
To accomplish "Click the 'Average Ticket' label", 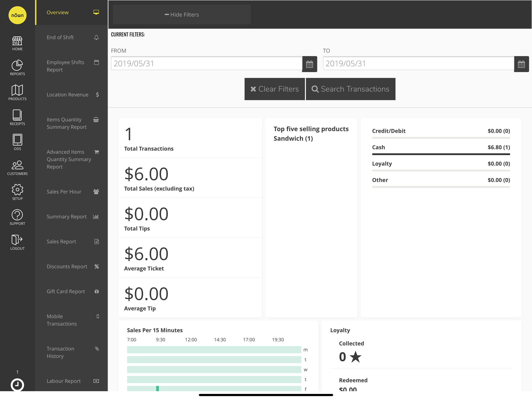I will pyautogui.click(x=144, y=269).
